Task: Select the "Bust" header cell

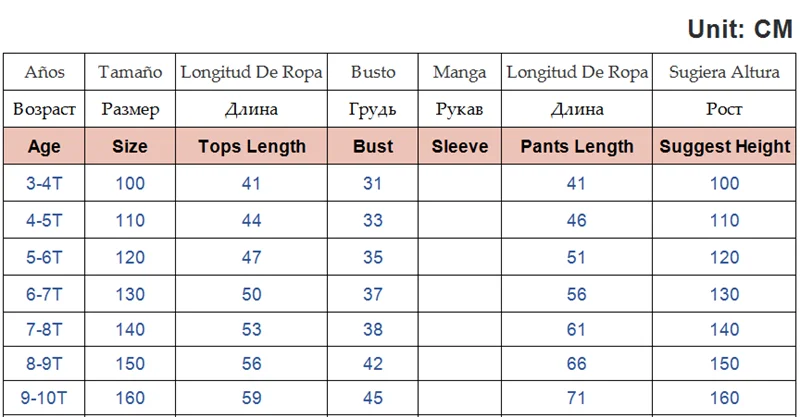Action: (x=373, y=146)
